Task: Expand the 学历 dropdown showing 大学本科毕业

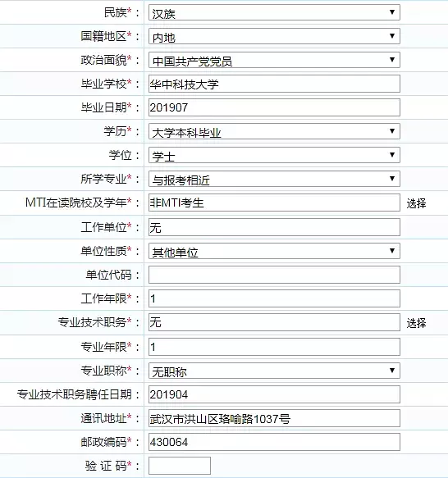Action: point(274,131)
